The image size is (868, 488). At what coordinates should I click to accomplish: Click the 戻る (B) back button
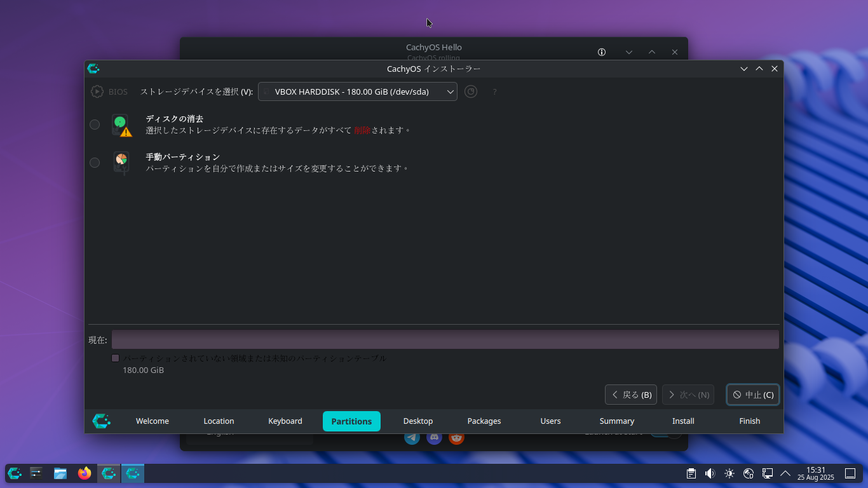pyautogui.click(x=631, y=395)
